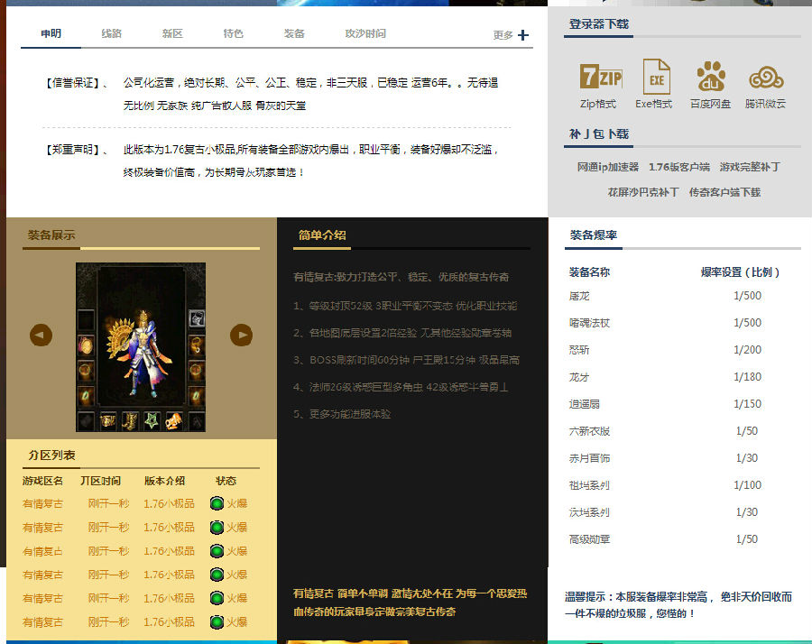Click green status light in last server row
Image resolution: width=812 pixels, height=644 pixels.
click(217, 621)
